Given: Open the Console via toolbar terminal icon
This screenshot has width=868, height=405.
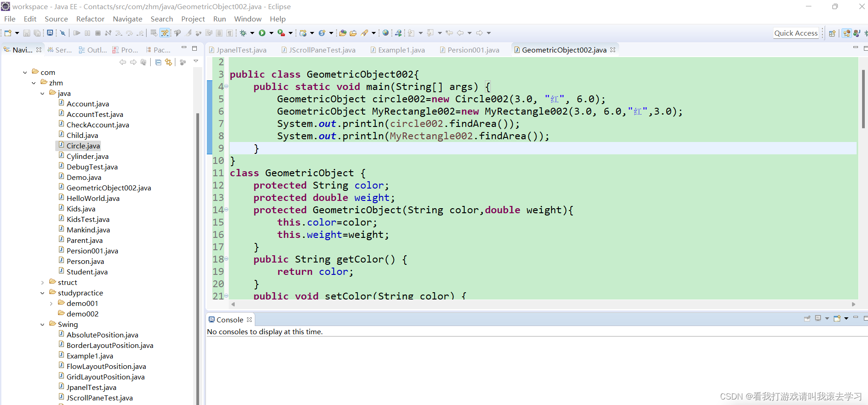Looking at the screenshot, I should pos(50,33).
